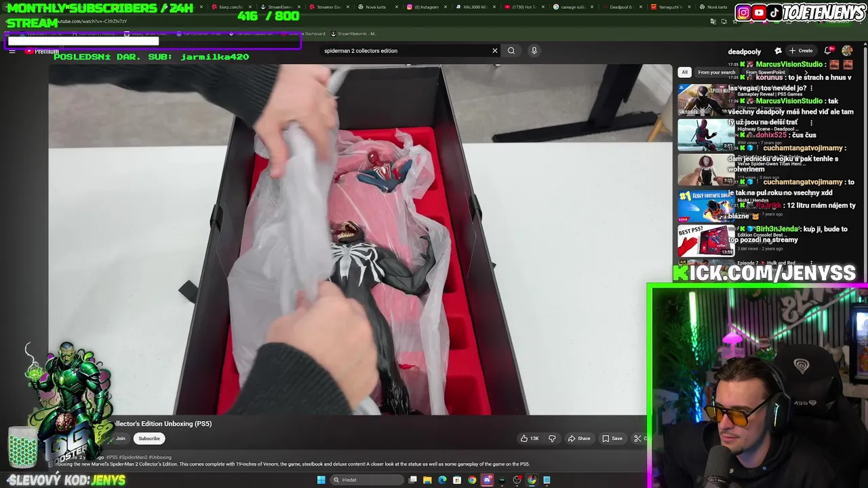The image size is (868, 488).
Task: Open File Explorer from the taskbar
Action: [427, 480]
